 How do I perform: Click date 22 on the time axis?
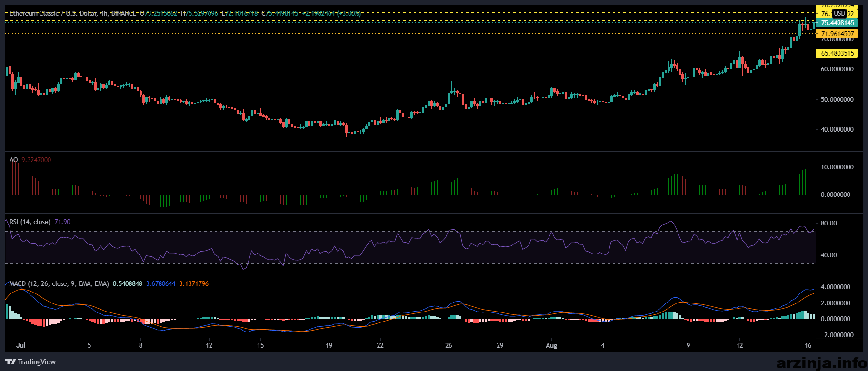tap(380, 345)
